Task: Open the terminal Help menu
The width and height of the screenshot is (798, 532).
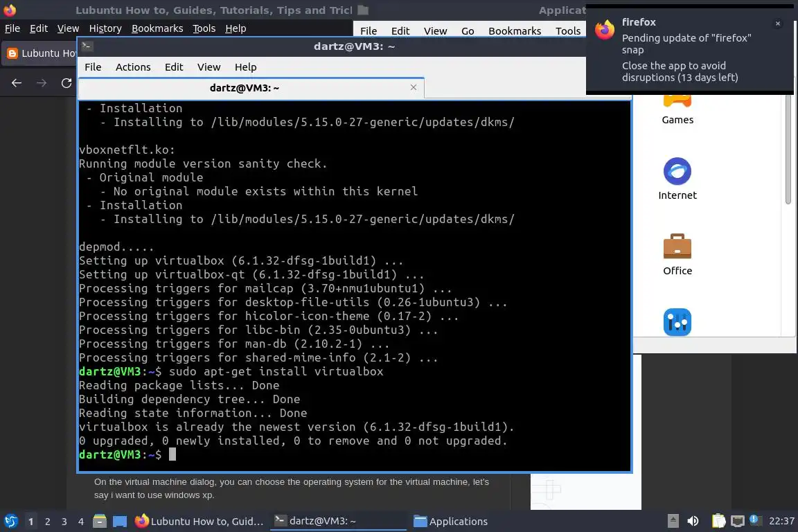Action: pos(245,67)
